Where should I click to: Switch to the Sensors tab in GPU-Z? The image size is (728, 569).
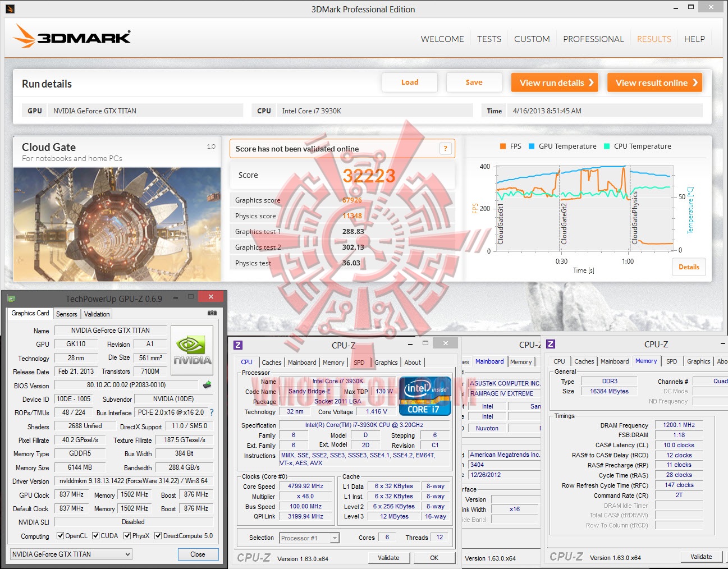(67, 314)
